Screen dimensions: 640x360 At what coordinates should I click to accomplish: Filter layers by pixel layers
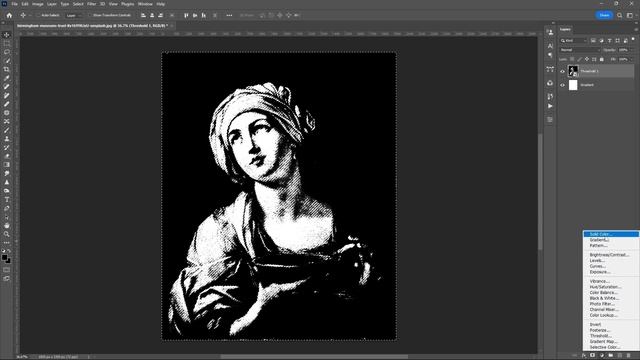tap(593, 40)
